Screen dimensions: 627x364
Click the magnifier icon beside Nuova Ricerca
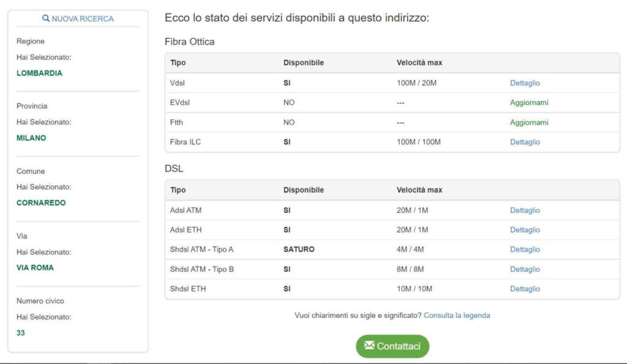tap(46, 19)
